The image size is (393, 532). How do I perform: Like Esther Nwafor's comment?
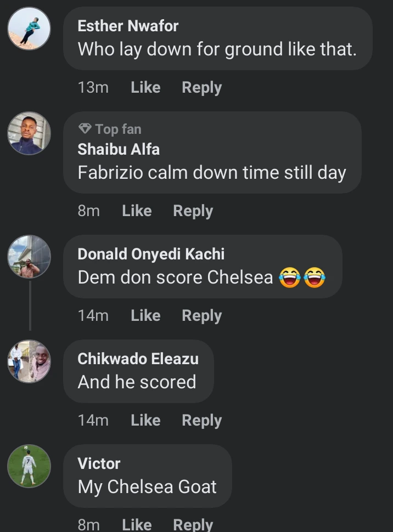pyautogui.click(x=145, y=87)
